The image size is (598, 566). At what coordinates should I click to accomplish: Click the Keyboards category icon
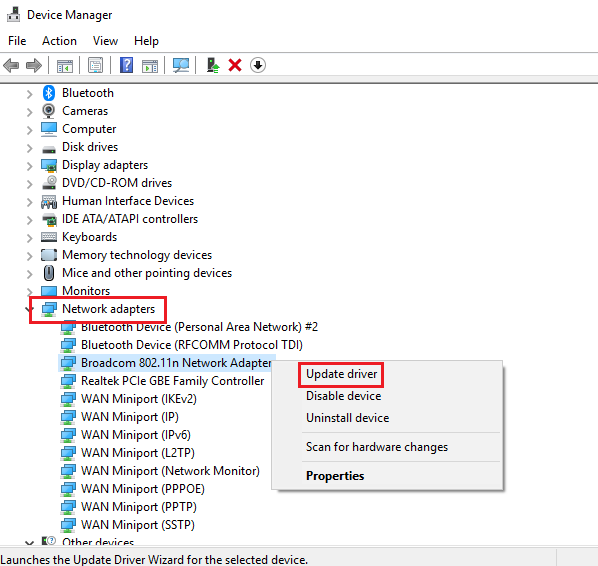coord(49,237)
